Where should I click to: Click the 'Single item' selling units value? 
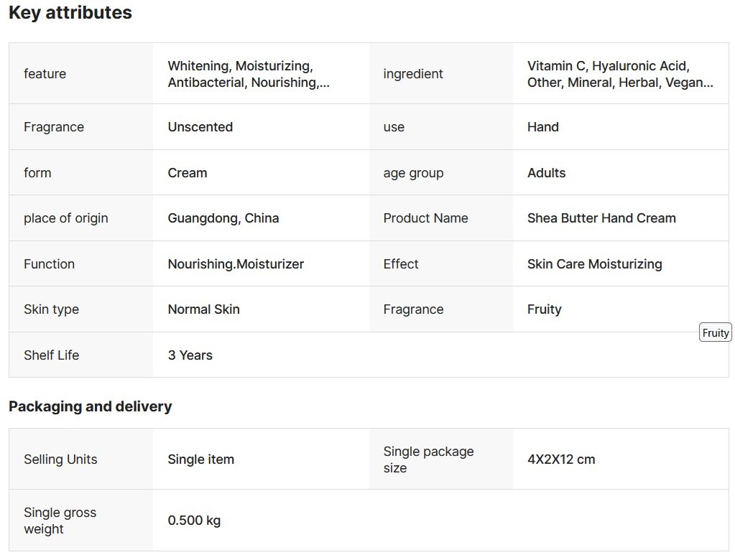pyautogui.click(x=201, y=459)
